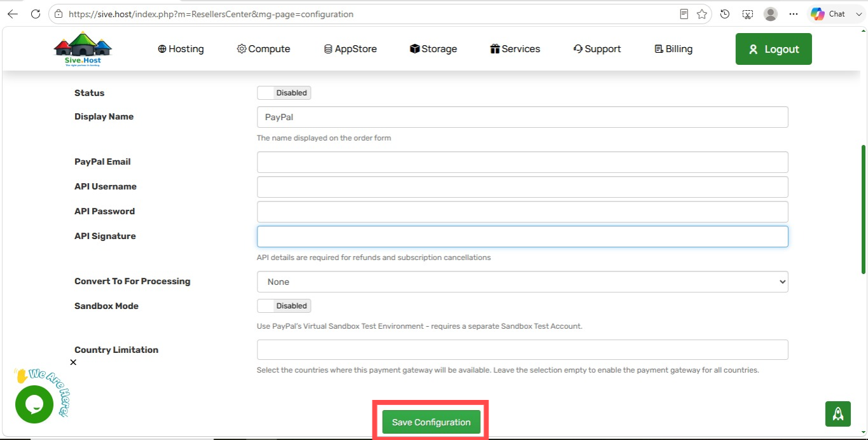Click the Display Name field containing PayPal
Screen dimensions: 868x440
pos(522,117)
